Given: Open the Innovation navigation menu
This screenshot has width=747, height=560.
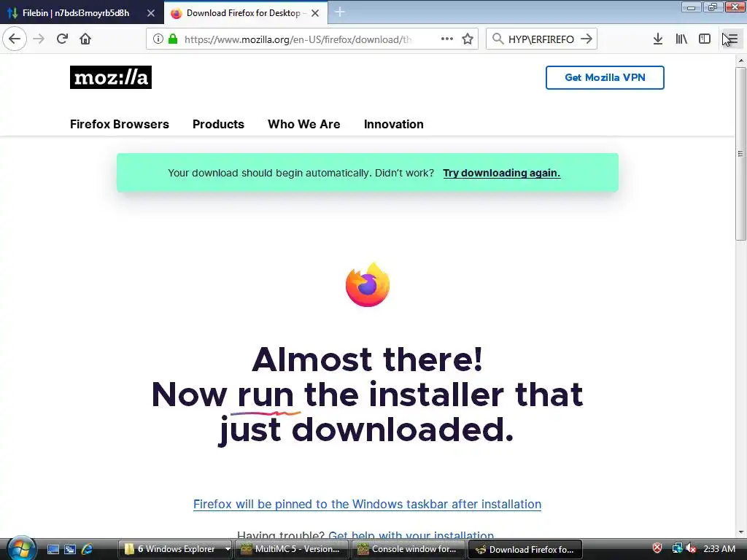Looking at the screenshot, I should click(x=393, y=124).
